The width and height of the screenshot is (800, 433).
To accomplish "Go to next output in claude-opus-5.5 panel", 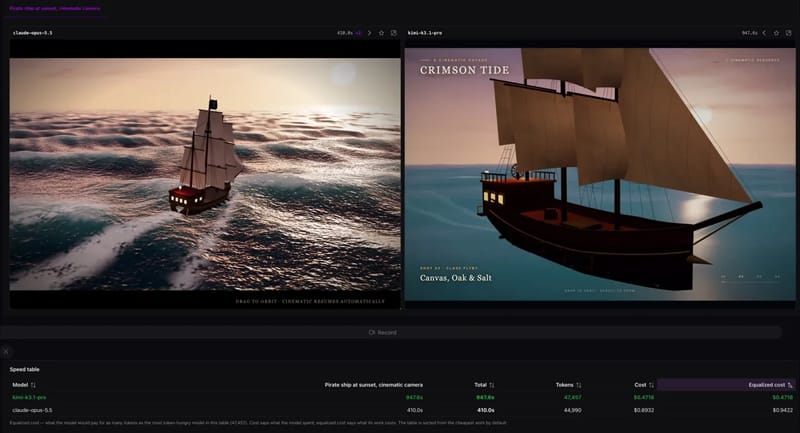I will tap(369, 33).
